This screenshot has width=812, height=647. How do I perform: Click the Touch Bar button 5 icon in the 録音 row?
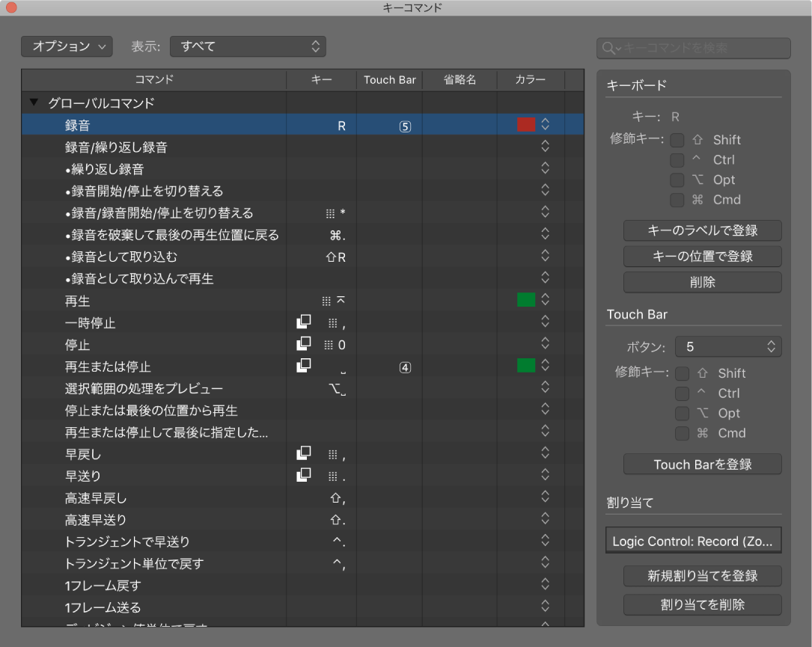405,126
